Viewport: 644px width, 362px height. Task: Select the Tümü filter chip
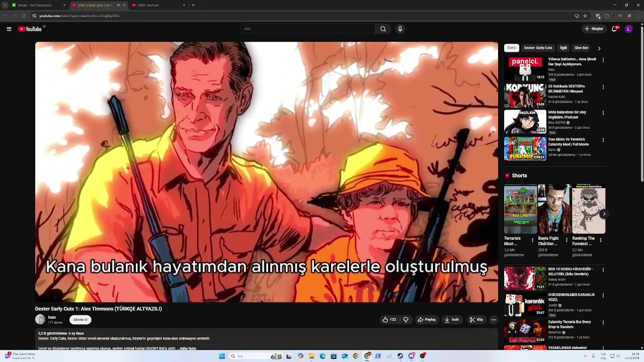[x=512, y=48]
